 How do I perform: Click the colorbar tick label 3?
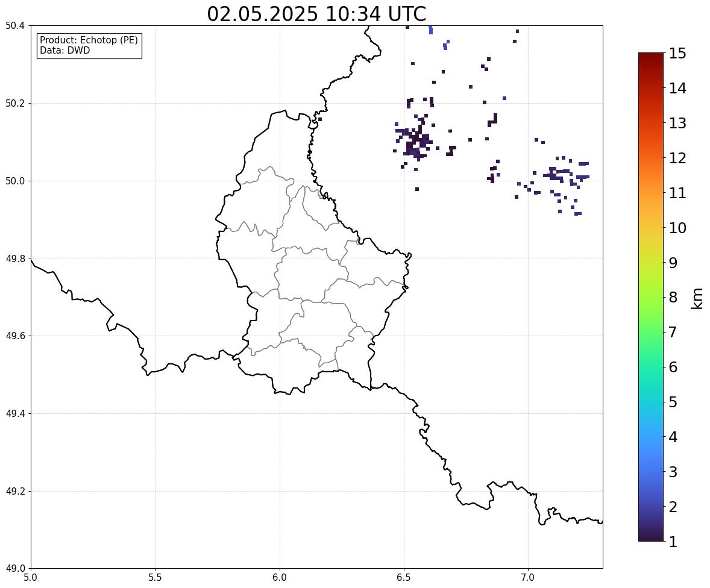673,472
